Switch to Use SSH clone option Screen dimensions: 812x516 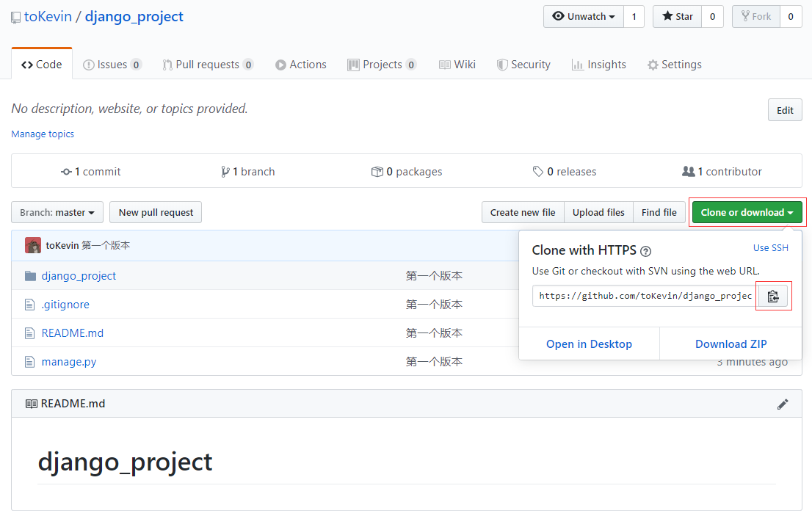tap(771, 248)
